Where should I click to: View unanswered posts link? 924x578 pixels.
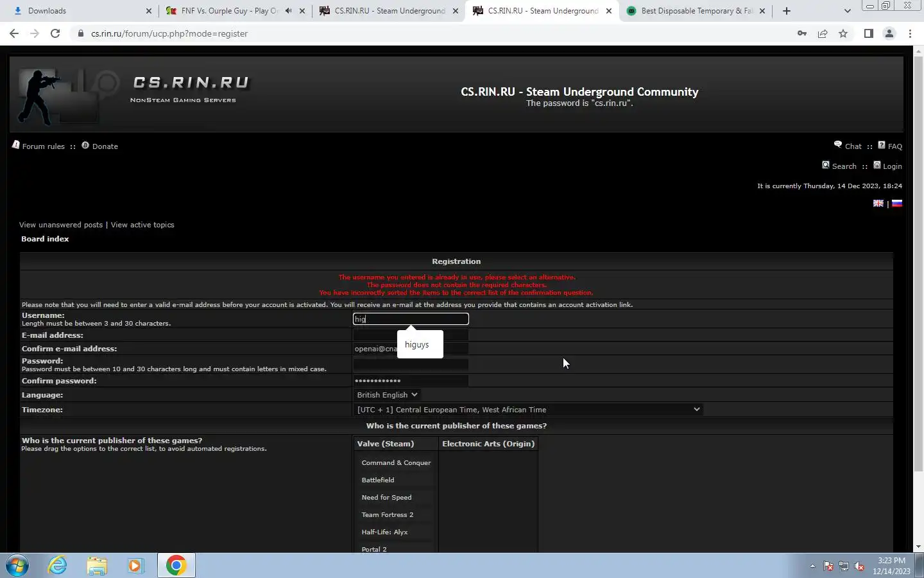coord(61,225)
